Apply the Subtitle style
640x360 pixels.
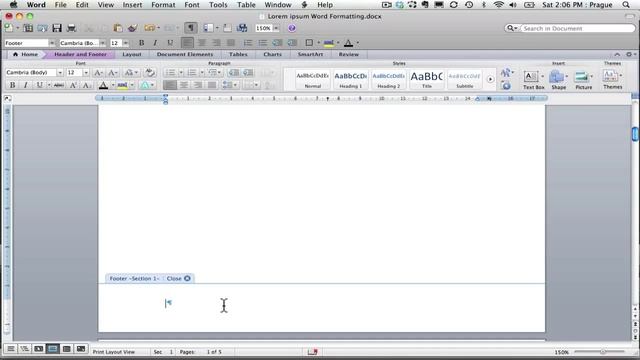pos(464,79)
